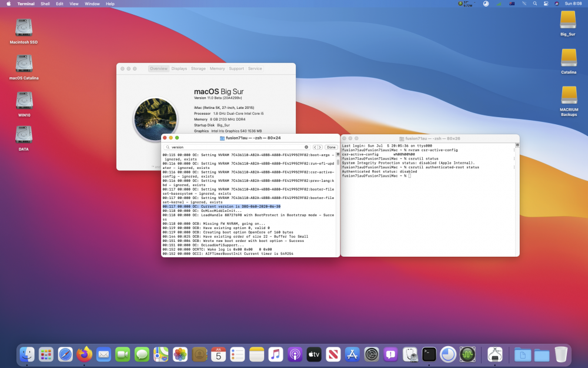
Task: Go to previous search match in Terminal
Action: 315,147
